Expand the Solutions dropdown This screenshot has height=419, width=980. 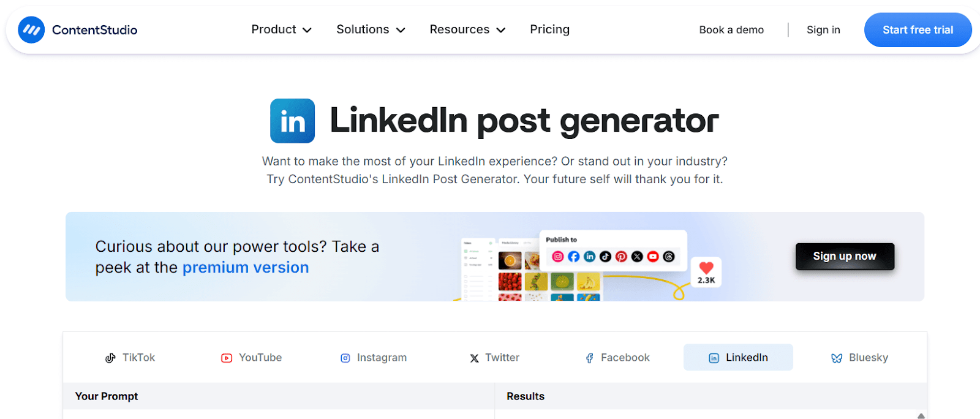pyautogui.click(x=370, y=29)
